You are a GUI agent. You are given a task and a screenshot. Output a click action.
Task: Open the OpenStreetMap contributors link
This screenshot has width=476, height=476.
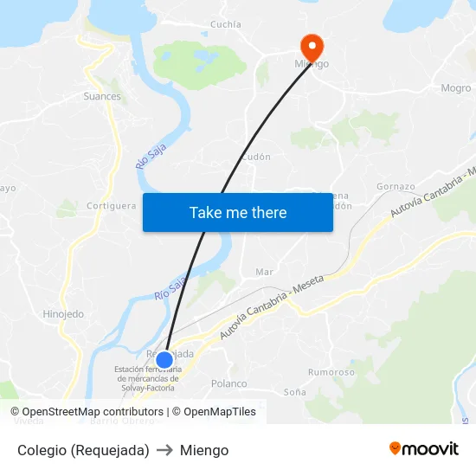(87, 412)
